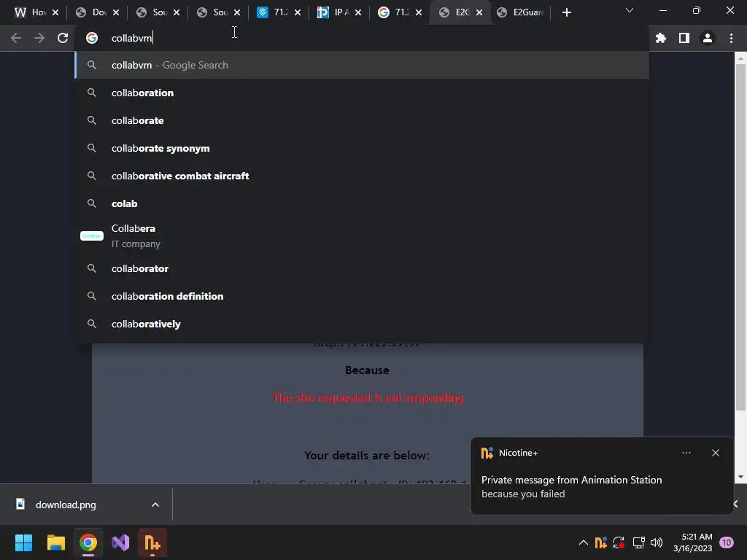The image size is (747, 560).
Task: Open Chrome's three-dot menu
Action: (x=731, y=38)
